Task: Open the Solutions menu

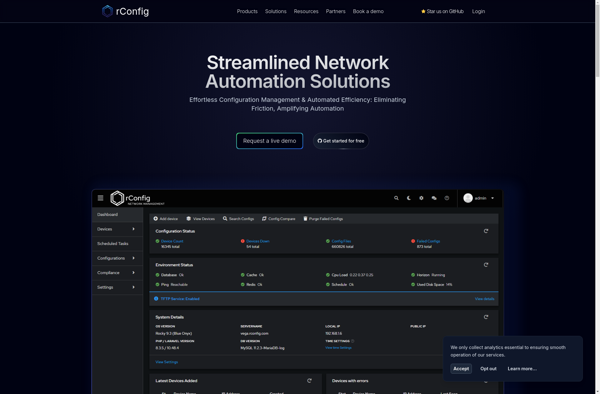Action: (276, 11)
